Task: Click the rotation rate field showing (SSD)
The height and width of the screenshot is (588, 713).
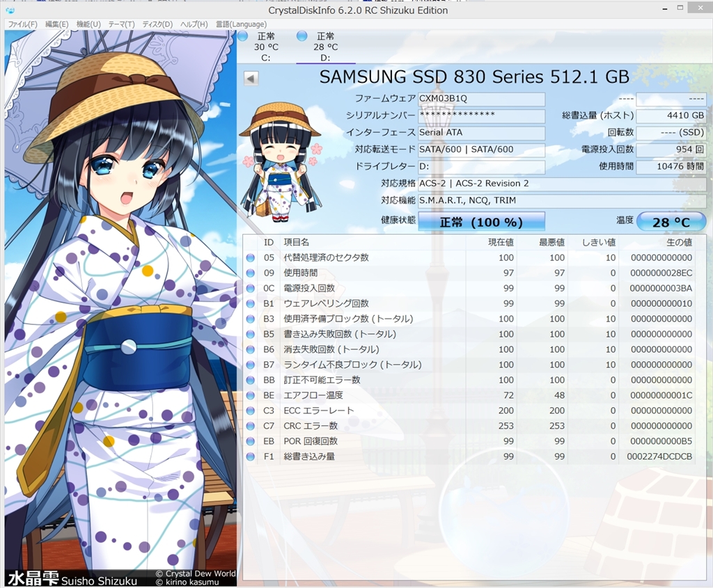Action: (671, 133)
